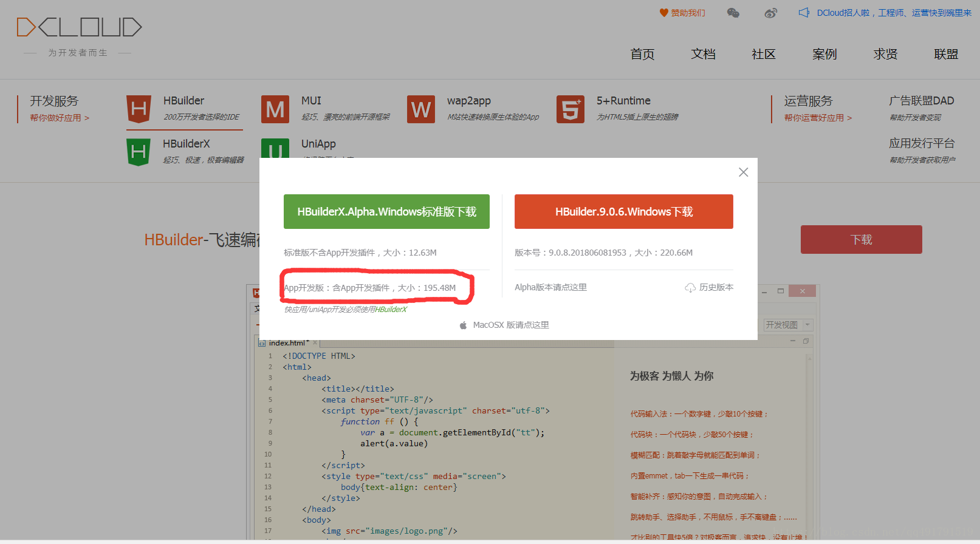This screenshot has width=980, height=544.
Task: Open 应用发行平台 service
Action: [922, 143]
